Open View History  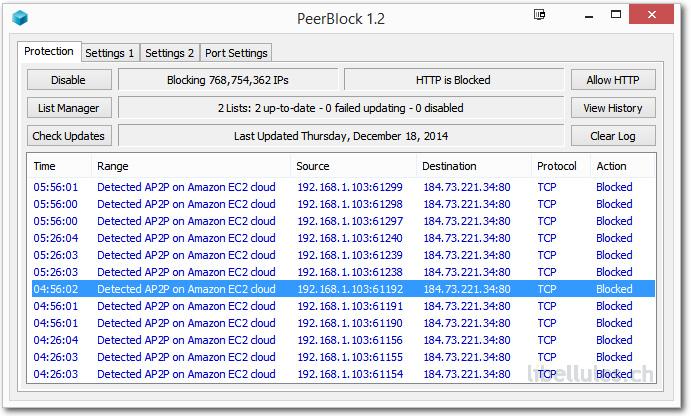613,108
